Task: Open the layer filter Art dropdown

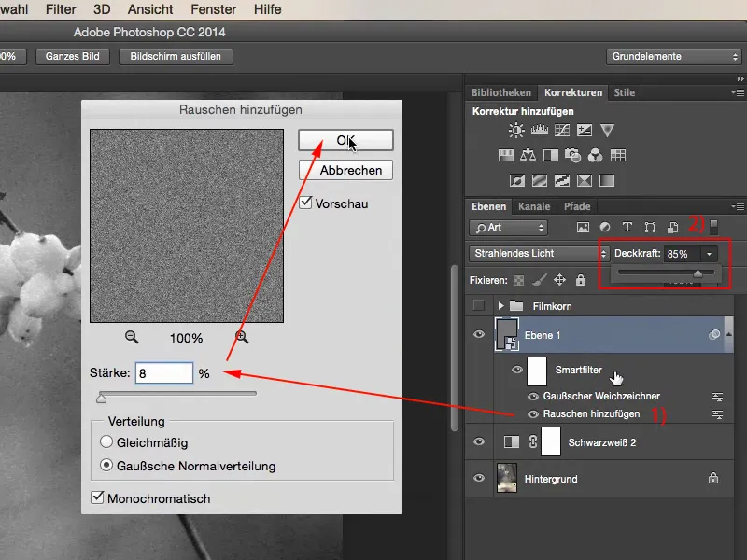Action: (x=508, y=228)
